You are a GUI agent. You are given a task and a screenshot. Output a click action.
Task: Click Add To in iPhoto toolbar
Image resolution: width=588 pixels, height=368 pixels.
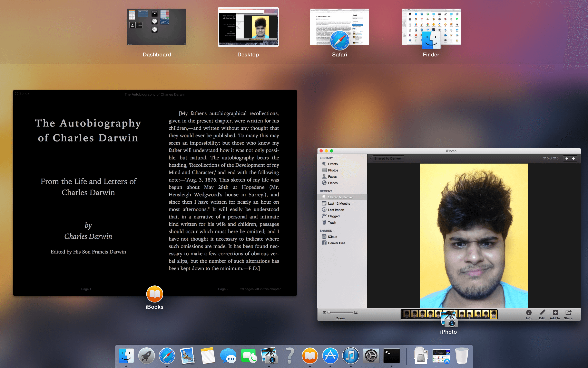[555, 314]
